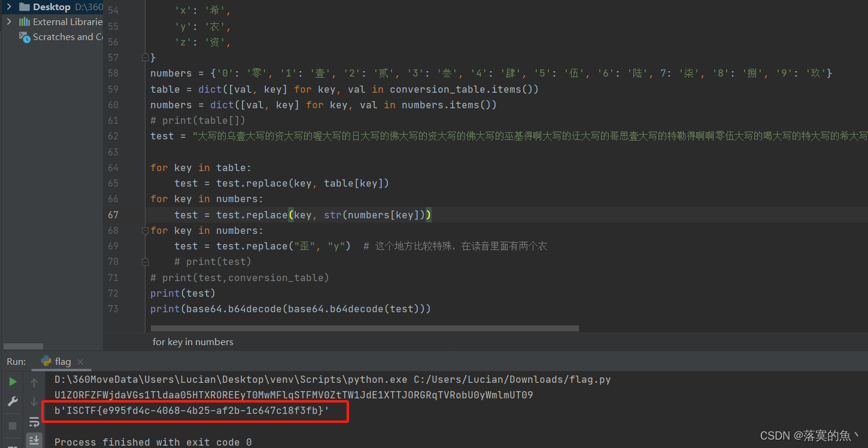Open run configuration settings via wrench icon
Viewport: 868px width, 448px height.
tap(13, 401)
